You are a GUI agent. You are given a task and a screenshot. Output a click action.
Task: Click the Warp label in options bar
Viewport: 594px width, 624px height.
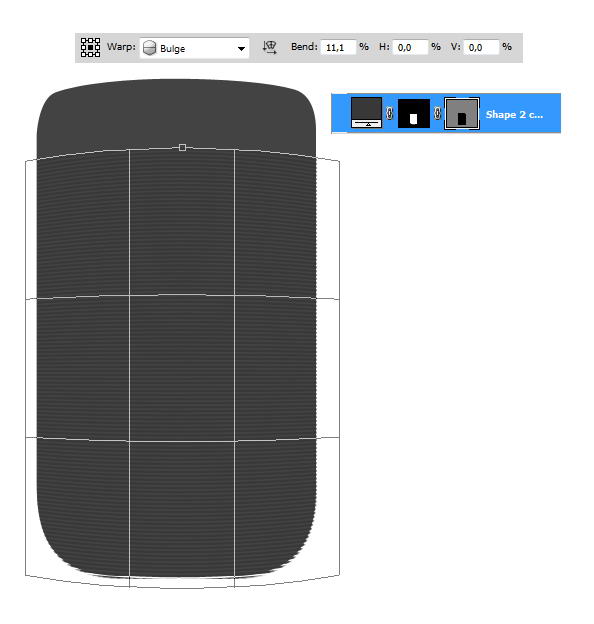coord(121,47)
